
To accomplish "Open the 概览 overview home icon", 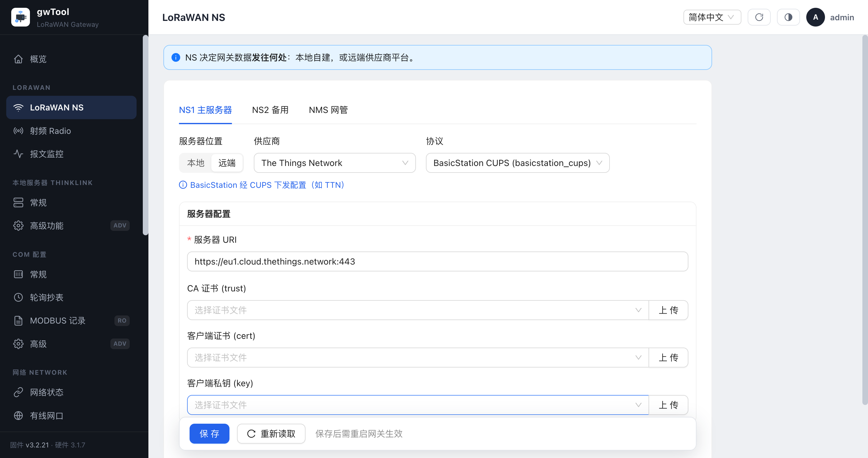I will pyautogui.click(x=18, y=59).
